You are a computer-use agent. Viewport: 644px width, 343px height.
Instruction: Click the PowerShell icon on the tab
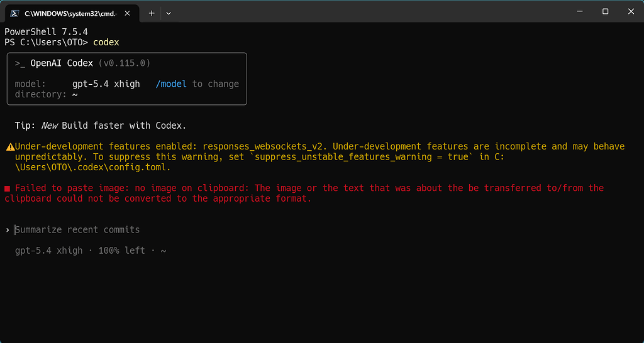[x=14, y=13]
